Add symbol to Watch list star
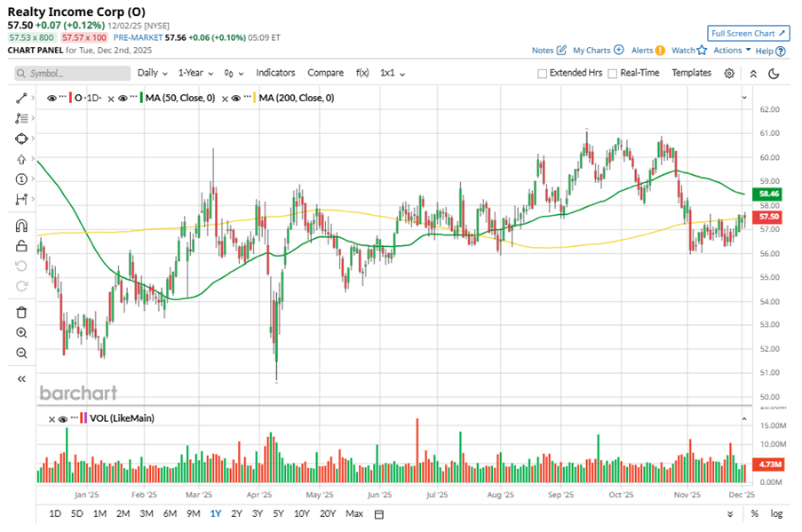Image resolution: width=802 pixels, height=532 pixels. [702, 50]
